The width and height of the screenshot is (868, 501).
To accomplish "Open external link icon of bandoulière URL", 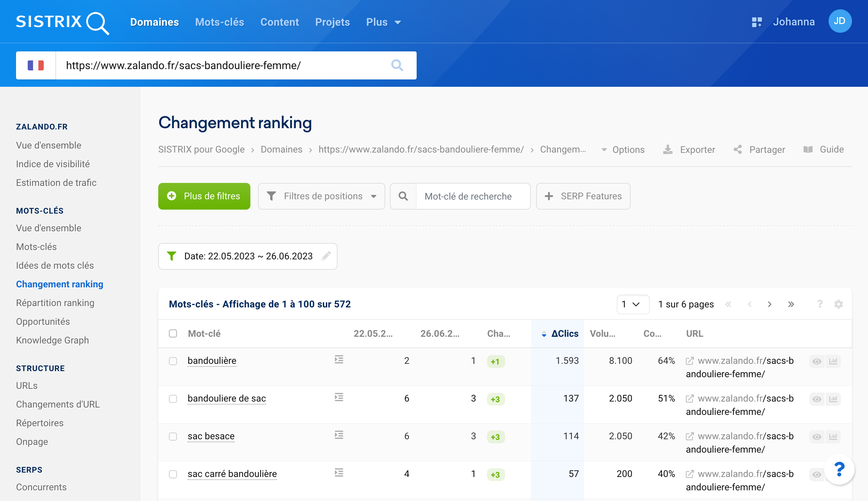I will click(x=689, y=361).
